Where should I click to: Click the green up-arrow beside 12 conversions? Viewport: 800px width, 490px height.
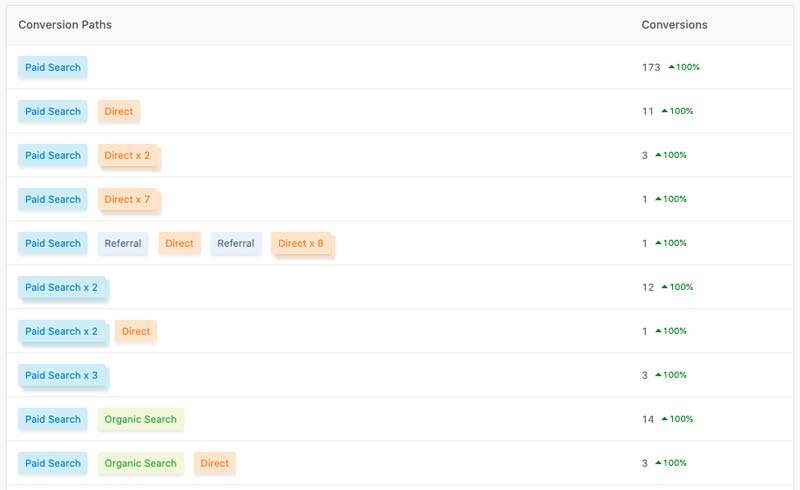(x=662, y=287)
